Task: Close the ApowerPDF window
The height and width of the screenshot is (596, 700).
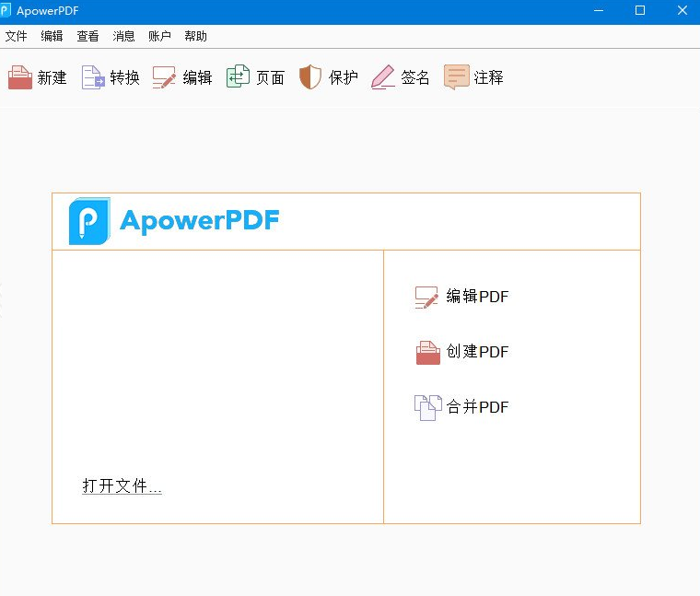Action: click(x=682, y=10)
